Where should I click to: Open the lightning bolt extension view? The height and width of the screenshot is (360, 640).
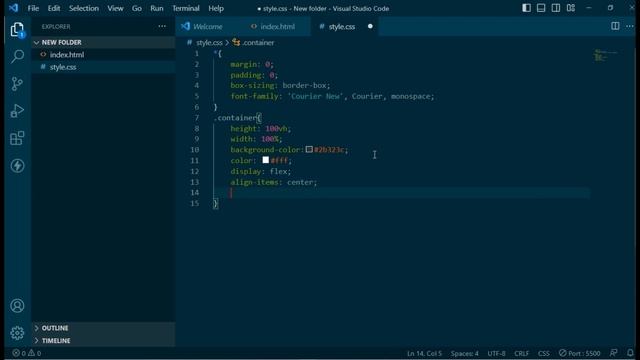tap(17, 166)
